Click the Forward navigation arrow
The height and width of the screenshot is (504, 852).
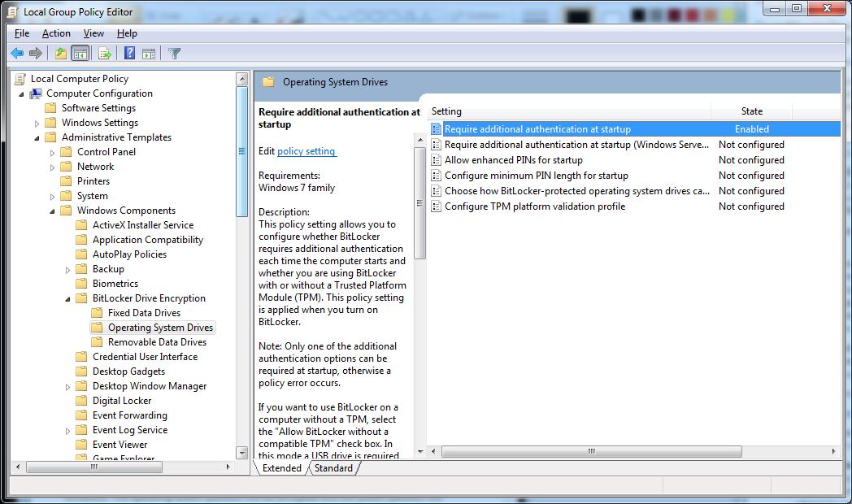point(35,53)
